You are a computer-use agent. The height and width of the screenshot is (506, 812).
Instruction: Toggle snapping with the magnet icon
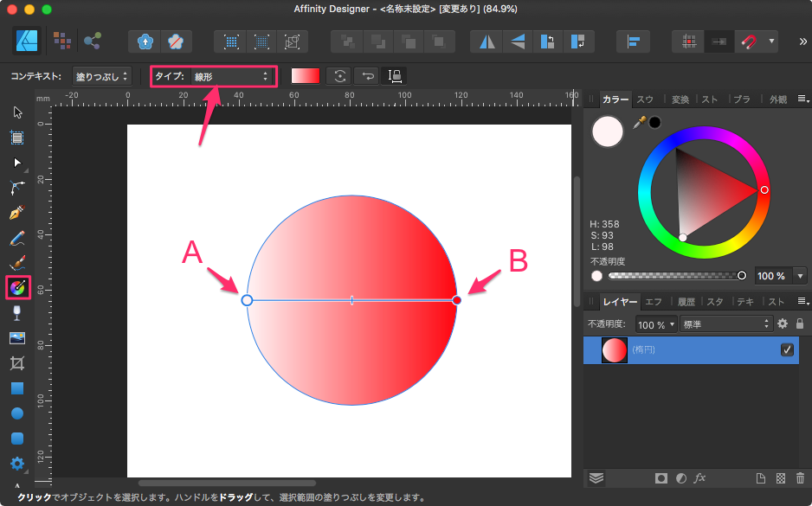[747, 41]
